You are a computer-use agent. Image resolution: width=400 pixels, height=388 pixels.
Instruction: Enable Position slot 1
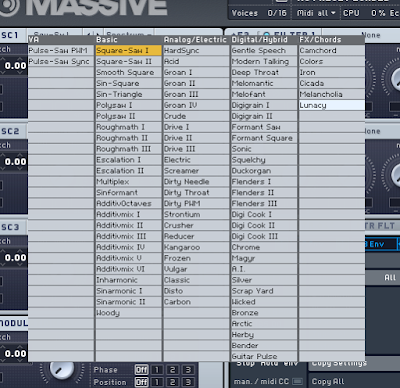point(157,382)
